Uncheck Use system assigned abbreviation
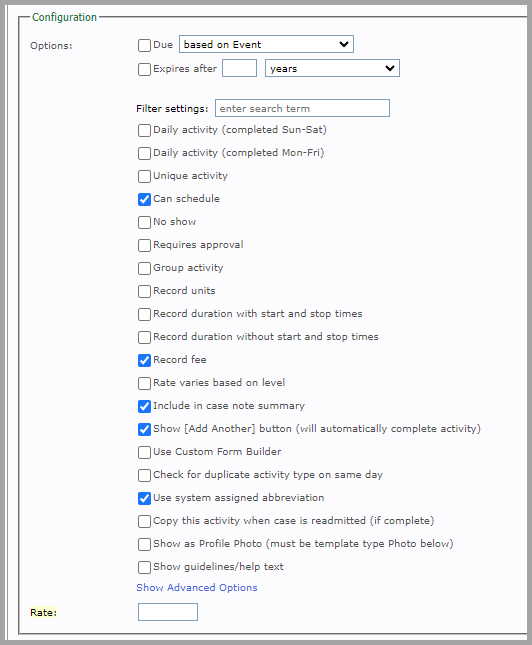The width and height of the screenshot is (532, 645). click(x=144, y=499)
